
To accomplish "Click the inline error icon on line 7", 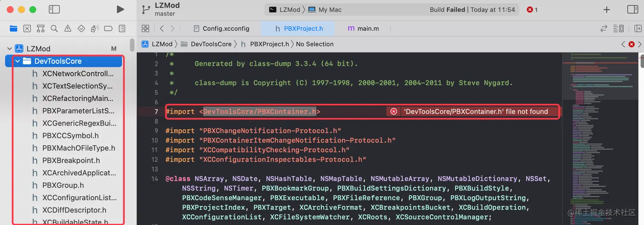I will point(394,111).
